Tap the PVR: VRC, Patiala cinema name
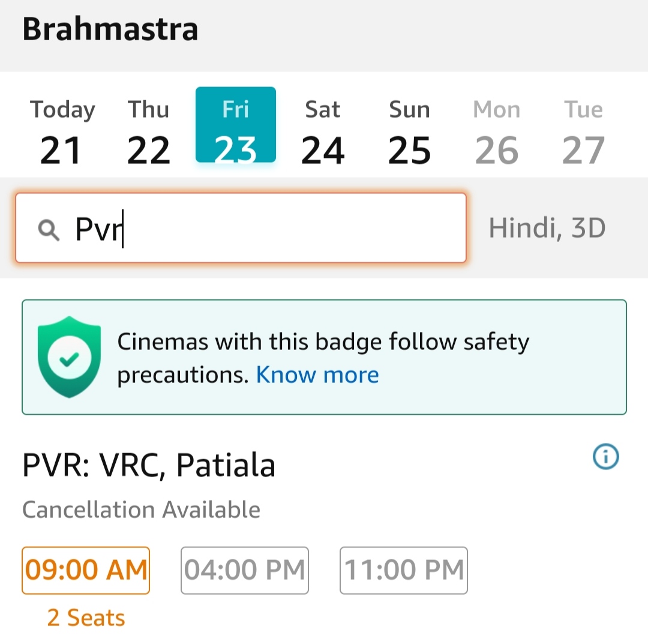The width and height of the screenshot is (648, 644). 149,466
